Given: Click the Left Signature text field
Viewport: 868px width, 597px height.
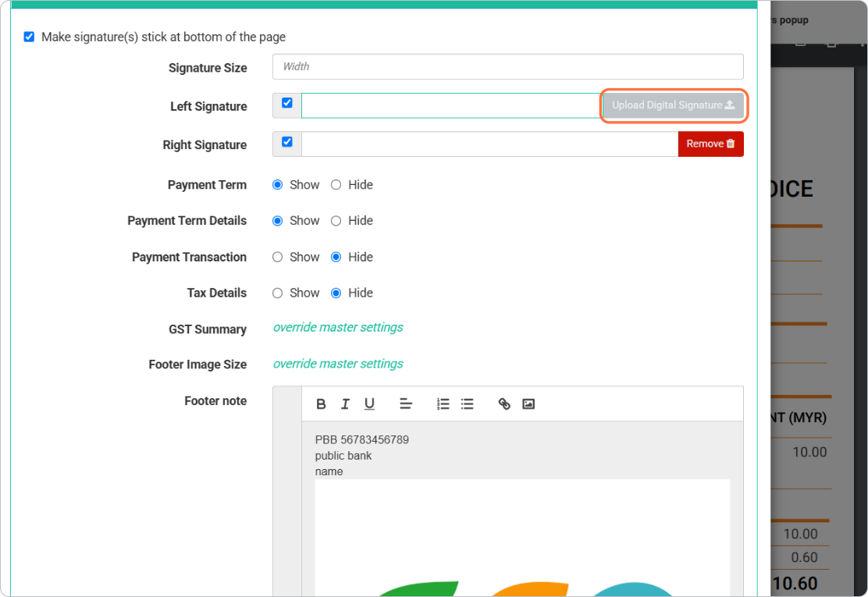Looking at the screenshot, I should pyautogui.click(x=452, y=105).
